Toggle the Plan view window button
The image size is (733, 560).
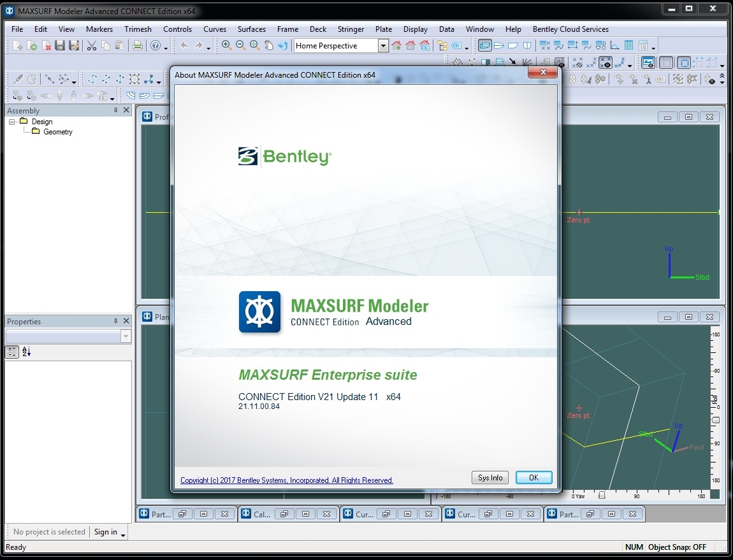[x=499, y=45]
